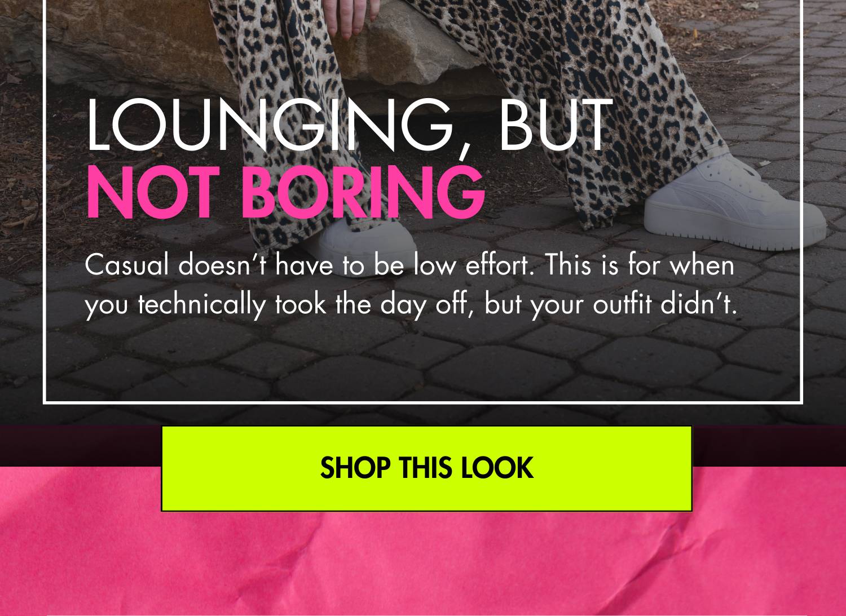The width and height of the screenshot is (846, 616).
Task: Click the SHOP THIS LOOK button
Action: click(x=426, y=468)
